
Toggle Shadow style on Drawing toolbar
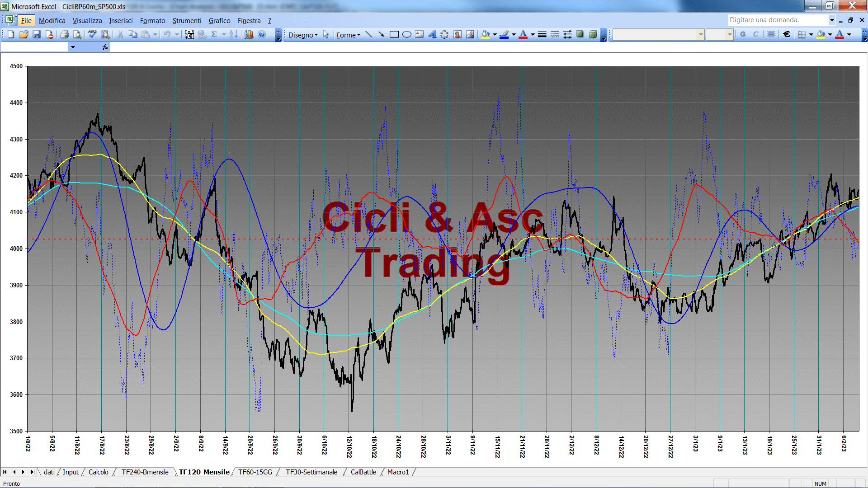[580, 34]
